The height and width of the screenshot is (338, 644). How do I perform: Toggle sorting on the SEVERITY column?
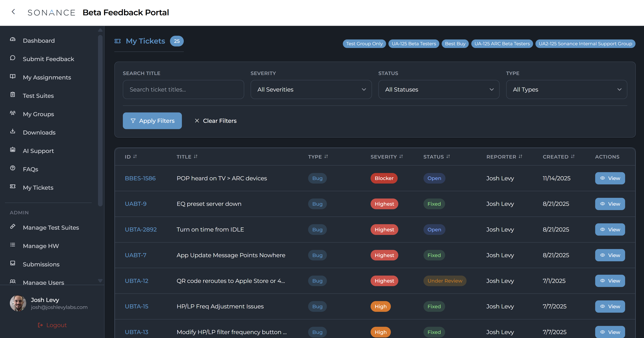[401, 156]
